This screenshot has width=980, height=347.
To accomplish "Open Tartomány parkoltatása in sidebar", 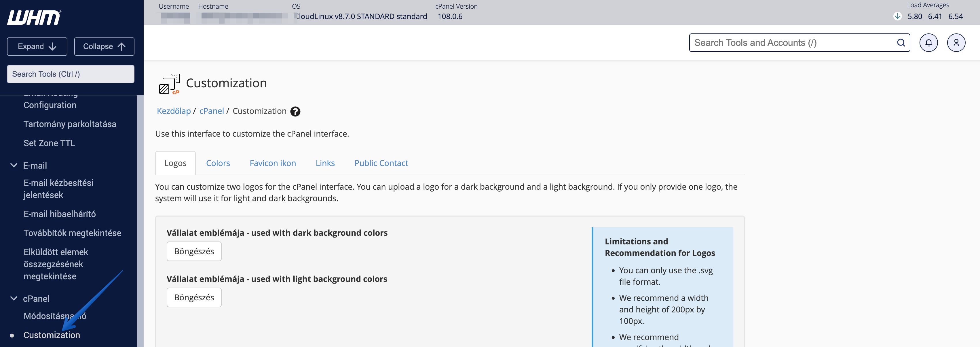I will click(x=70, y=124).
